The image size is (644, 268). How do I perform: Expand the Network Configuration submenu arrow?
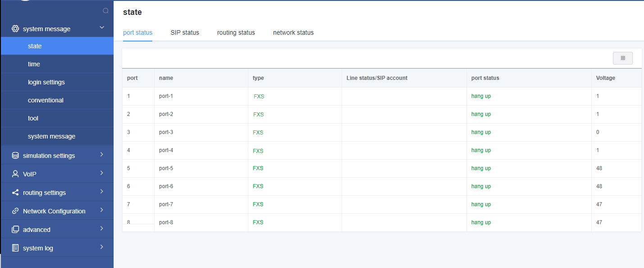(x=102, y=210)
